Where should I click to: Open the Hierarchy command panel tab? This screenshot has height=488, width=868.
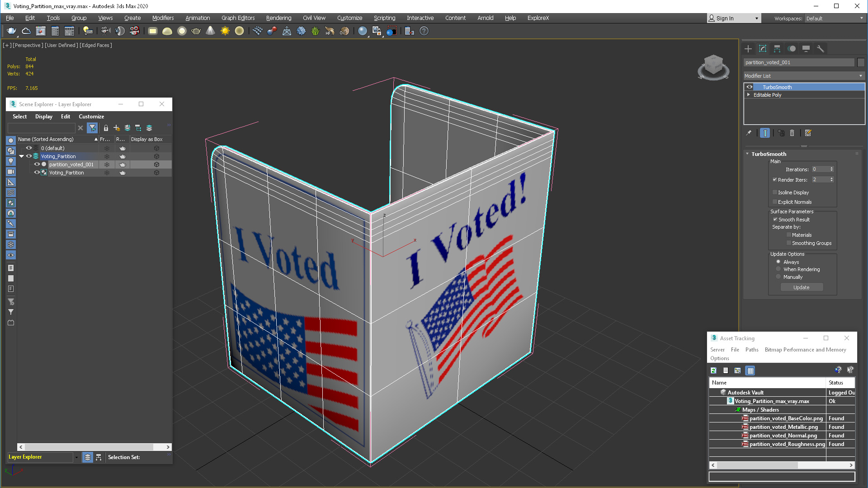pos(777,49)
